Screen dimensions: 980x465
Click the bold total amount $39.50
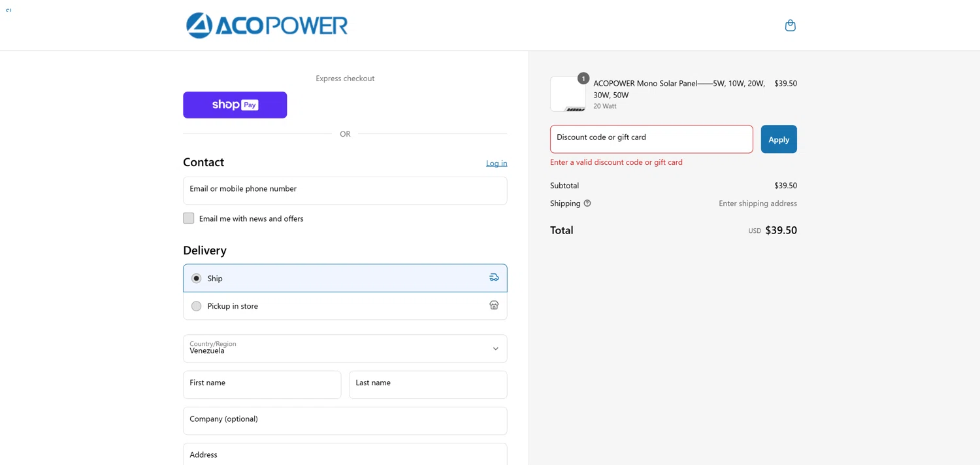tap(781, 230)
